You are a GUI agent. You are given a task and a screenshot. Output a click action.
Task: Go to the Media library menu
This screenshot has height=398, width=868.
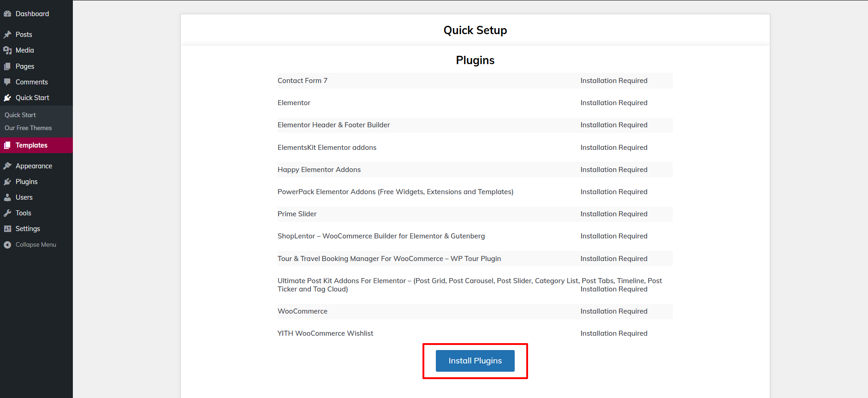click(36, 50)
